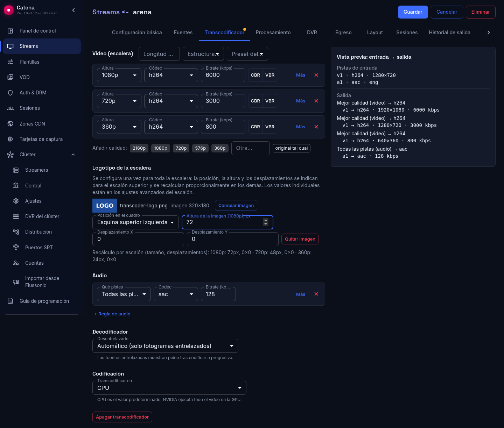Increase the logo image height stepper
504x428 pixels.
click(266, 220)
